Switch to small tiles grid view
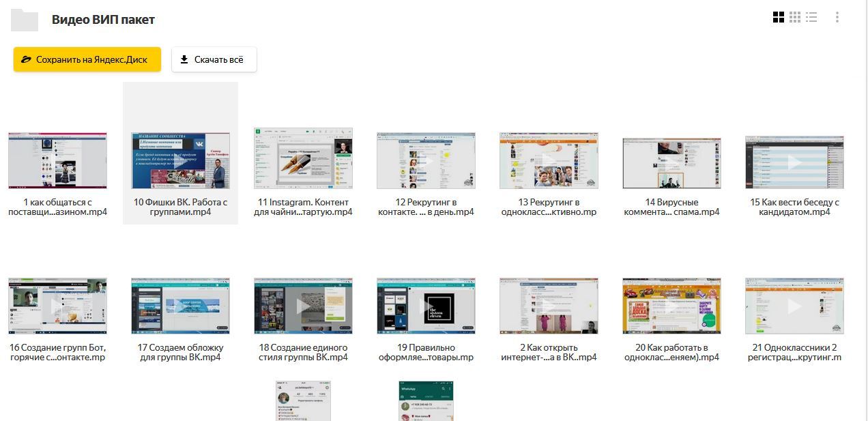The width and height of the screenshot is (868, 421). (x=795, y=18)
